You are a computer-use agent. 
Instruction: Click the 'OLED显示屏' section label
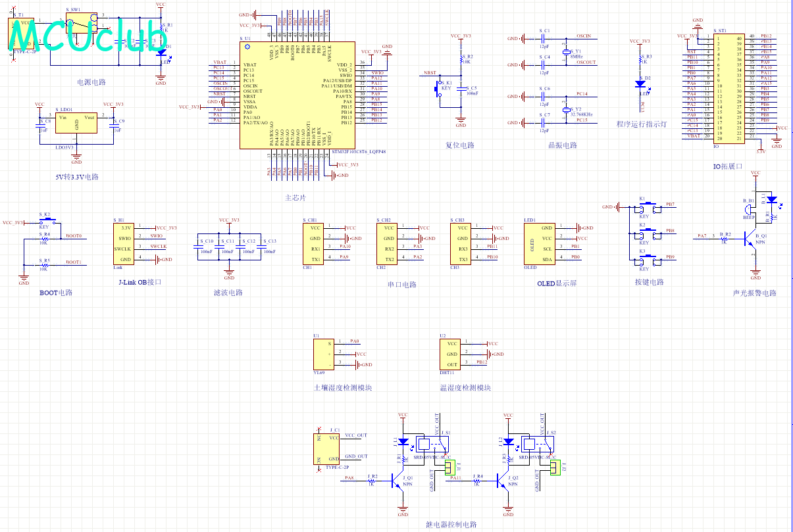point(556,283)
